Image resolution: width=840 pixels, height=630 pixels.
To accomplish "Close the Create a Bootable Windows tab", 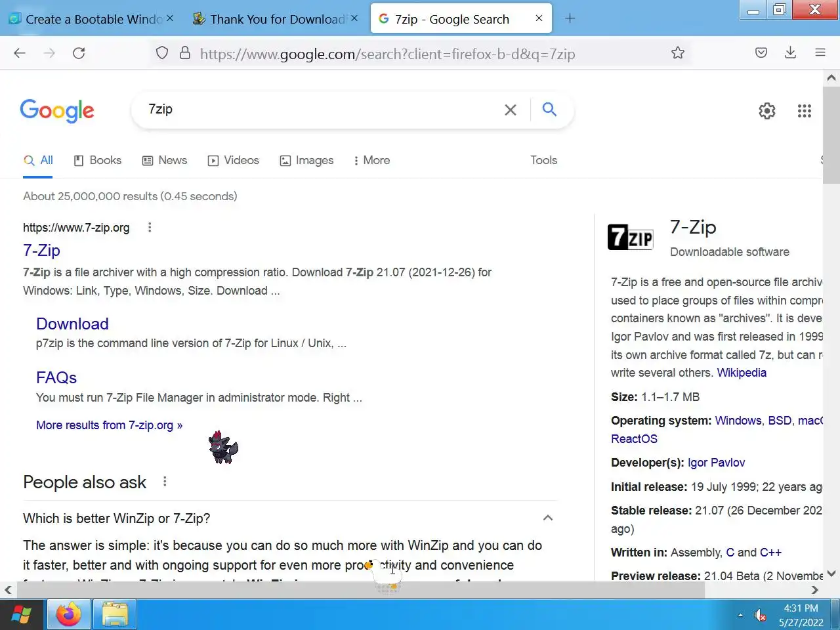I will (170, 18).
